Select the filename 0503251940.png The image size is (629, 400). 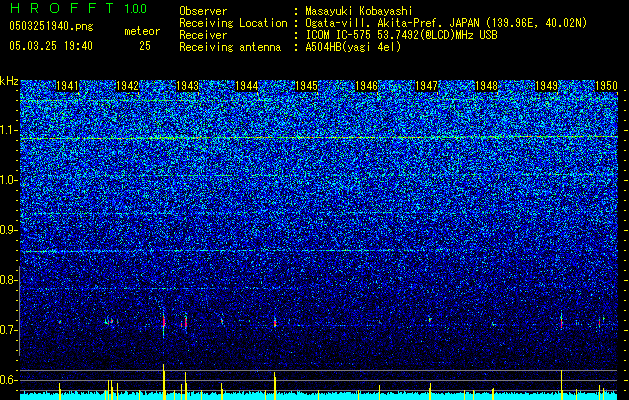(51, 26)
